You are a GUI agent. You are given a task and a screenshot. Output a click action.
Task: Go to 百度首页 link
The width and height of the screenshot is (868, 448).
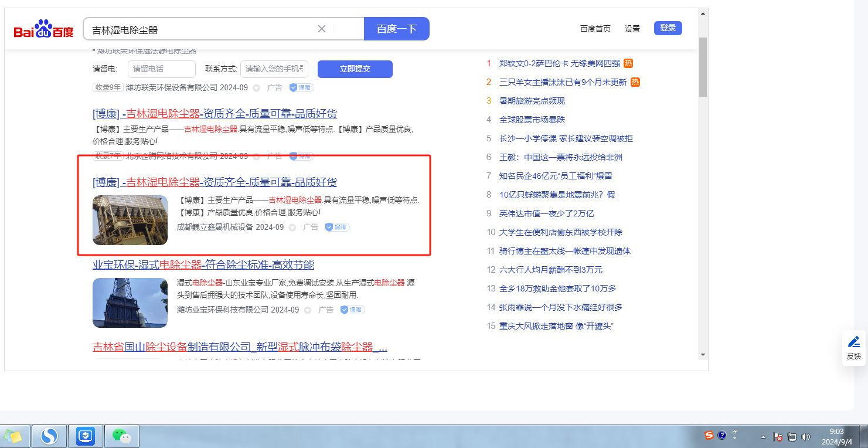595,29
